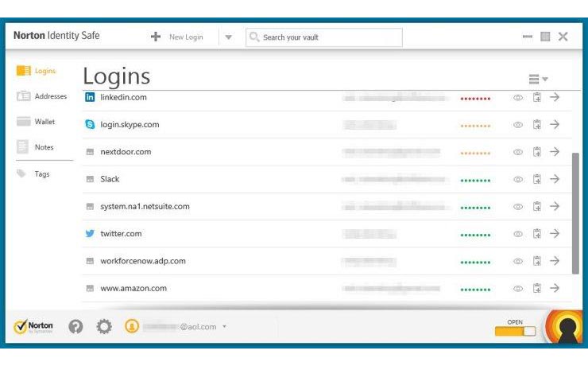Click green password strength dots for Slack
Viewport: 588px width, 366px height.
coord(475,181)
